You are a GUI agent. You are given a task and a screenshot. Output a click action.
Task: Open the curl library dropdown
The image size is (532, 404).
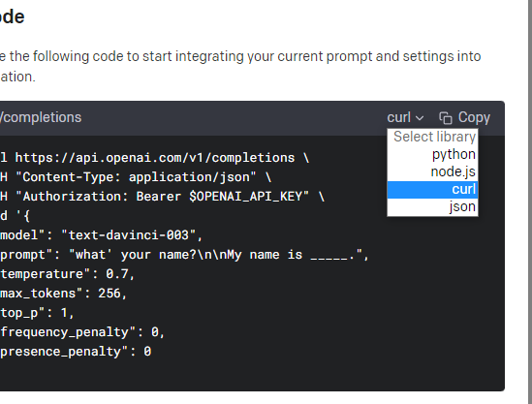tap(405, 117)
